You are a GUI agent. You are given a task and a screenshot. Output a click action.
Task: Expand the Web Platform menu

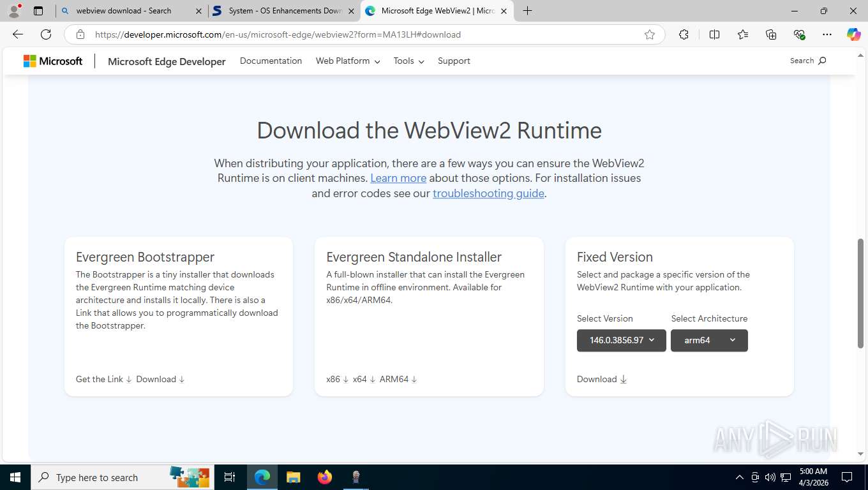point(348,61)
